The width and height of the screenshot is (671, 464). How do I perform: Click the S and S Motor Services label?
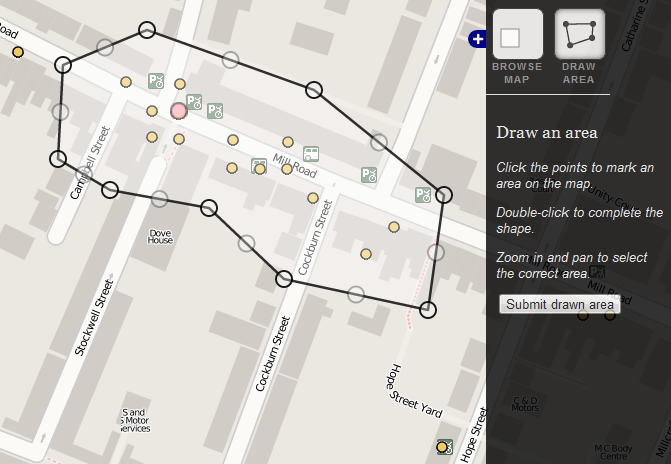coord(135,420)
